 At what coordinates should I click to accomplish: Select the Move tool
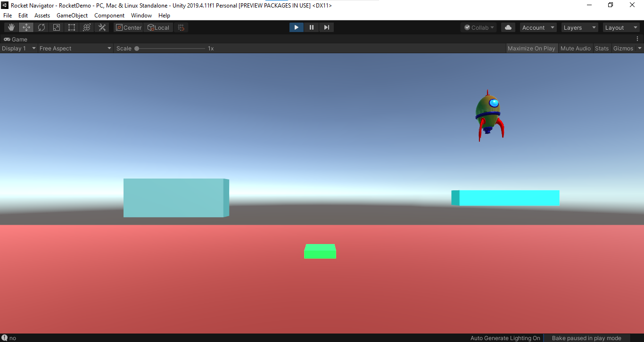pyautogui.click(x=26, y=27)
